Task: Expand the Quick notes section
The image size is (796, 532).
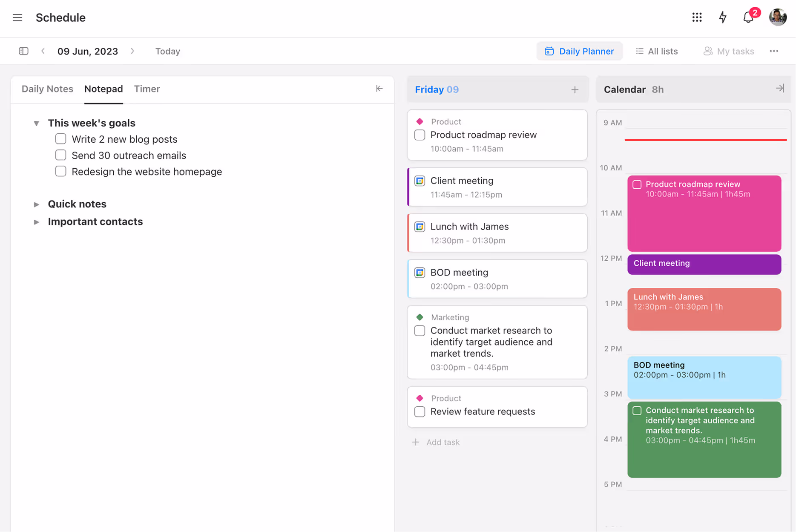Action: 37,204
